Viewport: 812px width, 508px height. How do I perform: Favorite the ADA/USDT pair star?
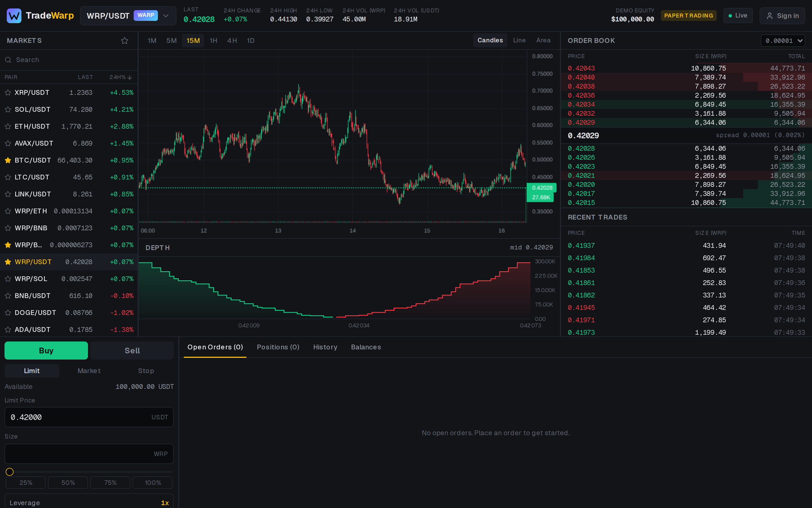(8, 330)
